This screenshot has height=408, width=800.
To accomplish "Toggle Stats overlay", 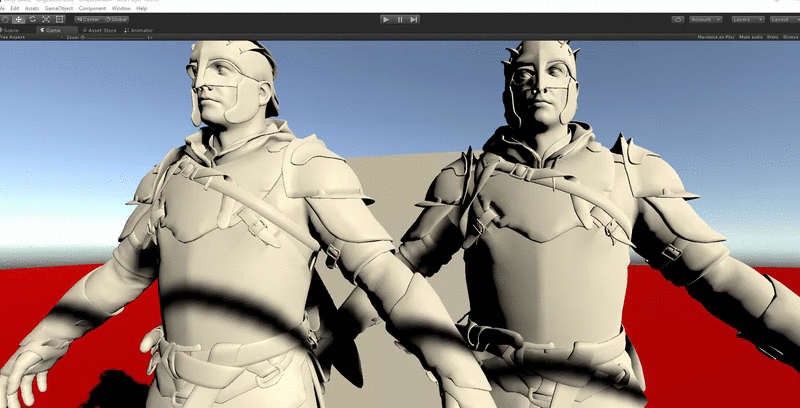I will click(x=772, y=37).
